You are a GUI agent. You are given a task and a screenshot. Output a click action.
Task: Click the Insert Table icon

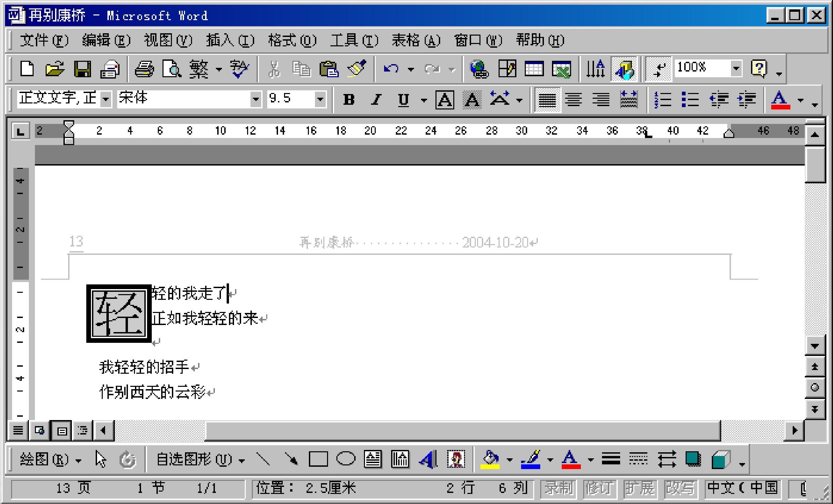534,69
